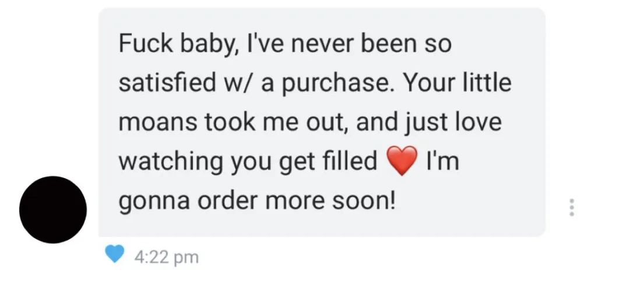Viewport: 644px width, 291px height.
Task: Open dropdown from the three grey dots
Action: [571, 207]
